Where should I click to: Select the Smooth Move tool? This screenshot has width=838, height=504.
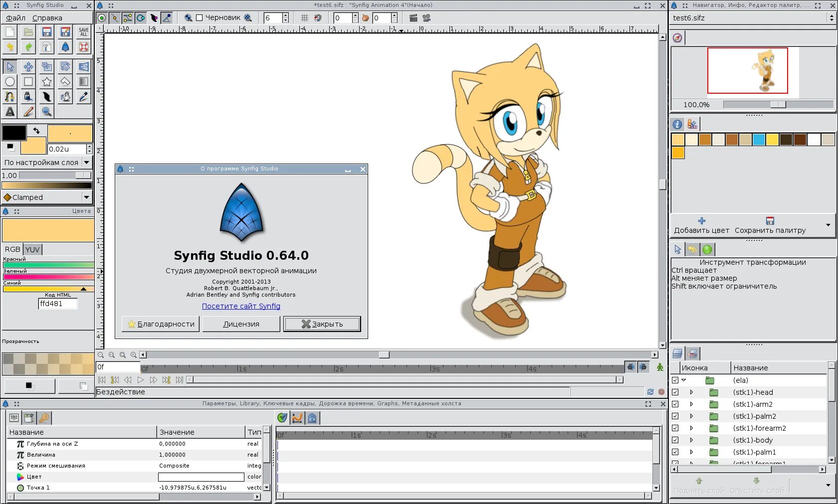click(28, 66)
